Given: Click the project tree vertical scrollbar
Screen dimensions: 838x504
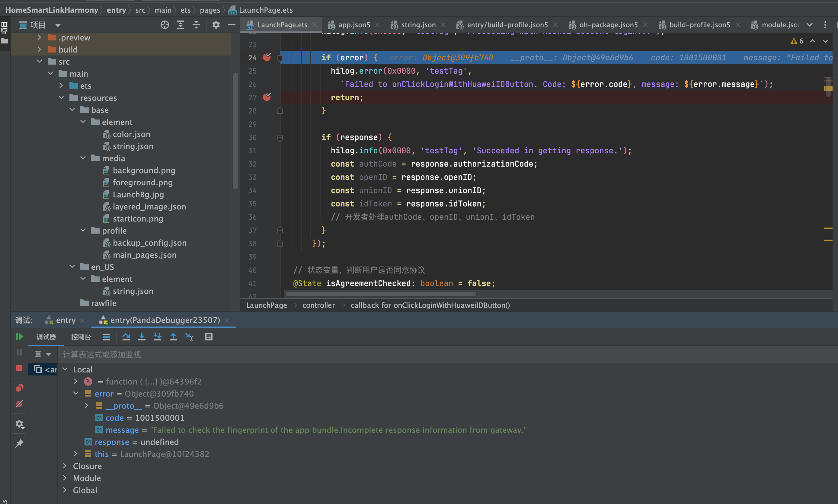Looking at the screenshot, I should coord(235,131).
